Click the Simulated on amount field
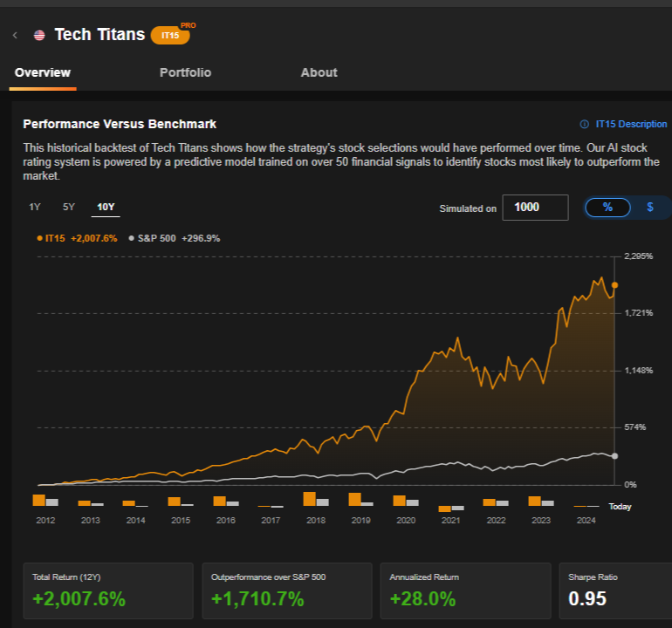The image size is (672, 628). click(x=536, y=207)
